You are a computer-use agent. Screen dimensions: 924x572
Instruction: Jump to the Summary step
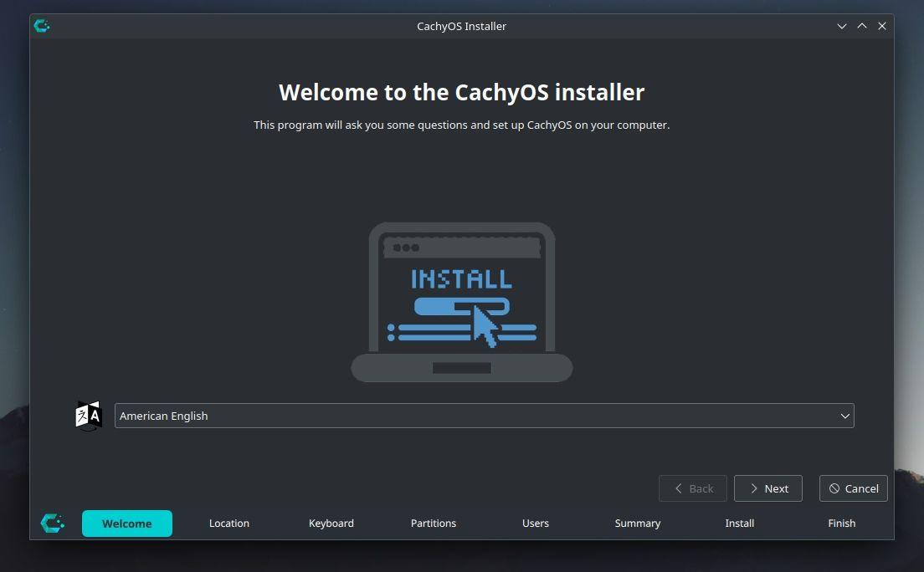(x=638, y=523)
